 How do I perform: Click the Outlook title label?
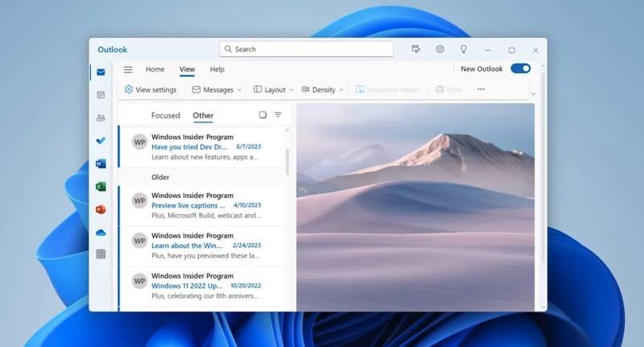tap(112, 50)
